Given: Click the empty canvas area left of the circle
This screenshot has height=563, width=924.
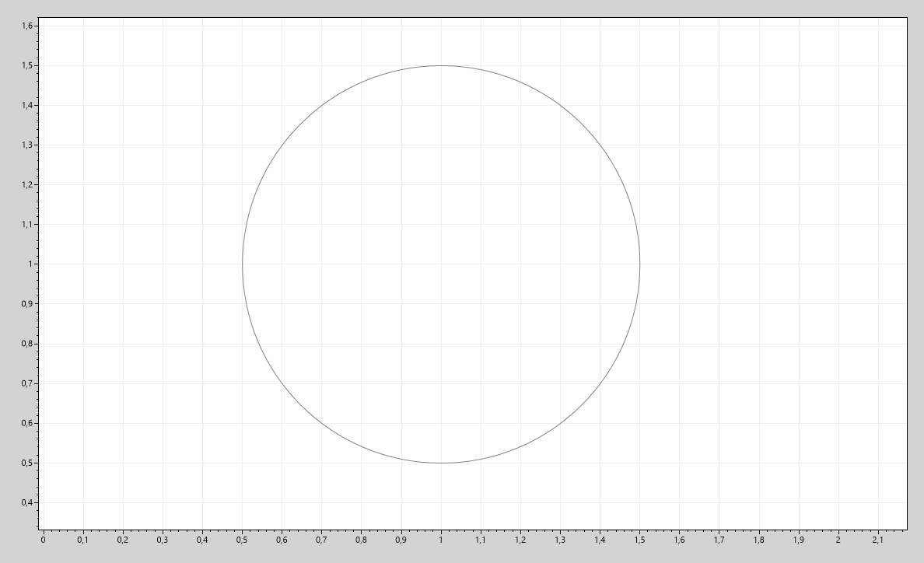Looking at the screenshot, I should (132, 264).
